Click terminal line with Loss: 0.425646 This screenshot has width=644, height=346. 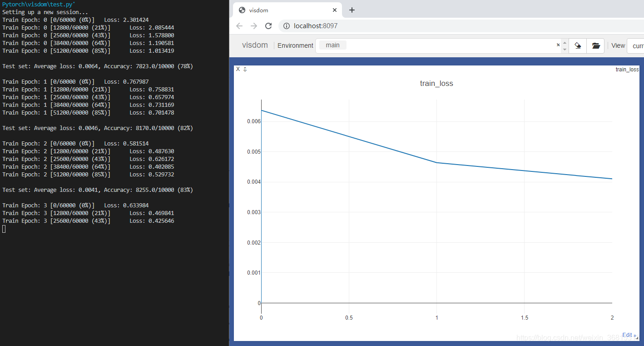(x=88, y=221)
